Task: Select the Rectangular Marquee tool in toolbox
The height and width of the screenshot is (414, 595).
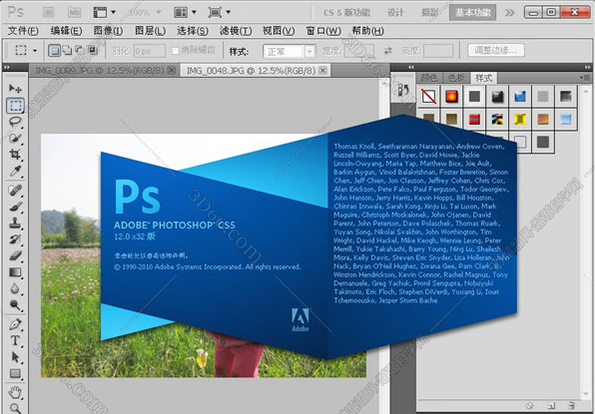Action: coord(15,105)
